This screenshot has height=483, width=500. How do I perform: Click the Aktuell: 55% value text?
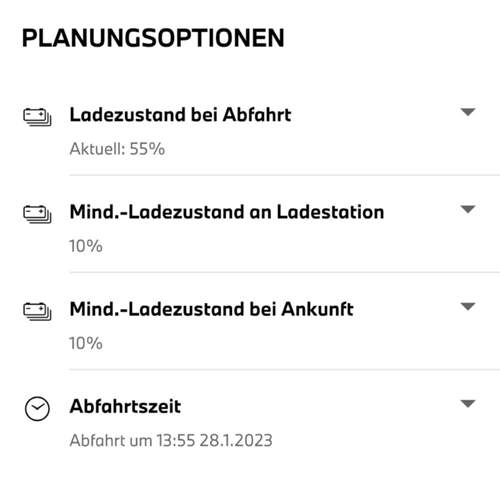click(117, 149)
